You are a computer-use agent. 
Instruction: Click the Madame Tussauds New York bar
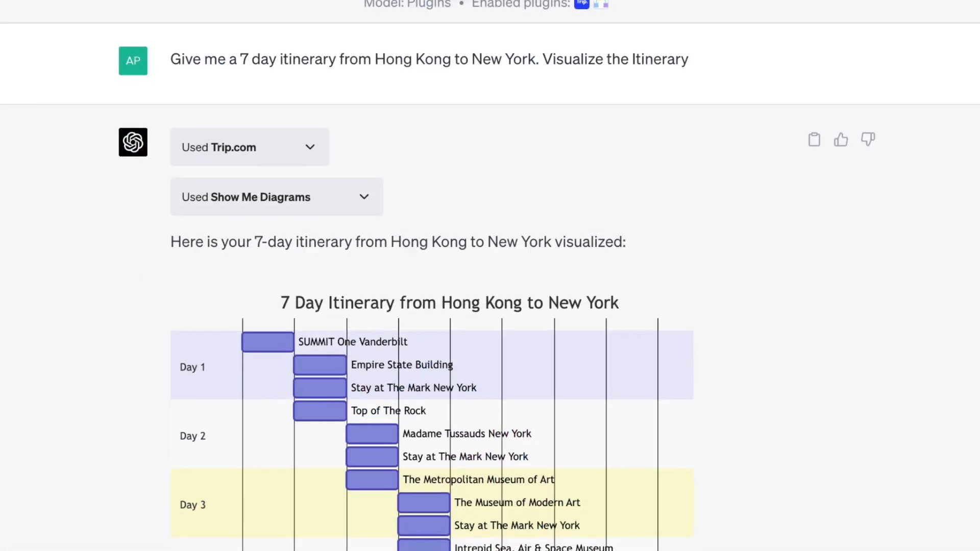coord(372,434)
